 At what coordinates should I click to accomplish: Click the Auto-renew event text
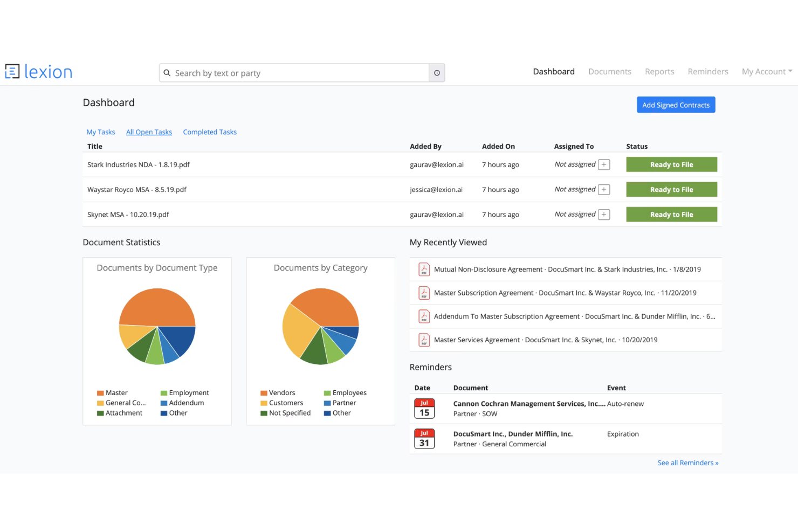(625, 404)
